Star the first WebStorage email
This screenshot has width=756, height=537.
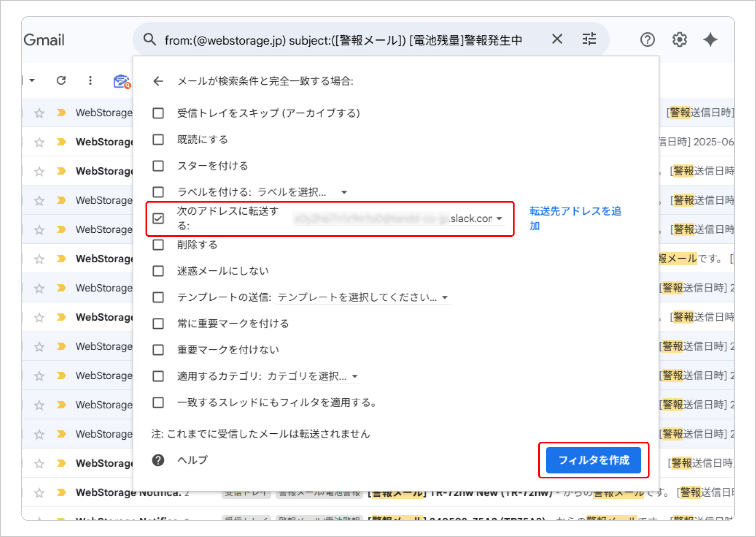pos(39,113)
